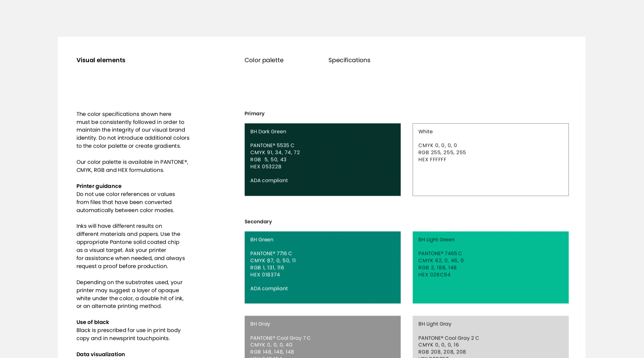The image size is (644, 358).
Task: Click the Printer guidance heading
Action: point(99,186)
